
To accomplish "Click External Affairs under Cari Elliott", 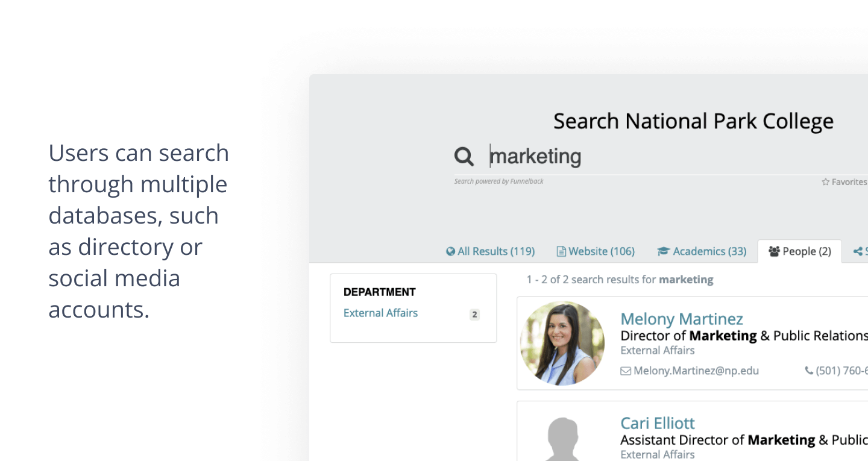I will (658, 454).
